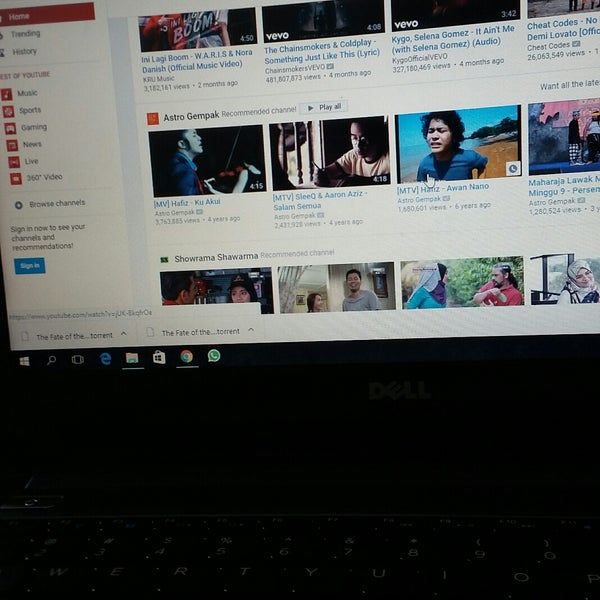The width and height of the screenshot is (600, 600).
Task: Open [MTV] Hafiz - Awan Nano title
Action: click(x=443, y=188)
